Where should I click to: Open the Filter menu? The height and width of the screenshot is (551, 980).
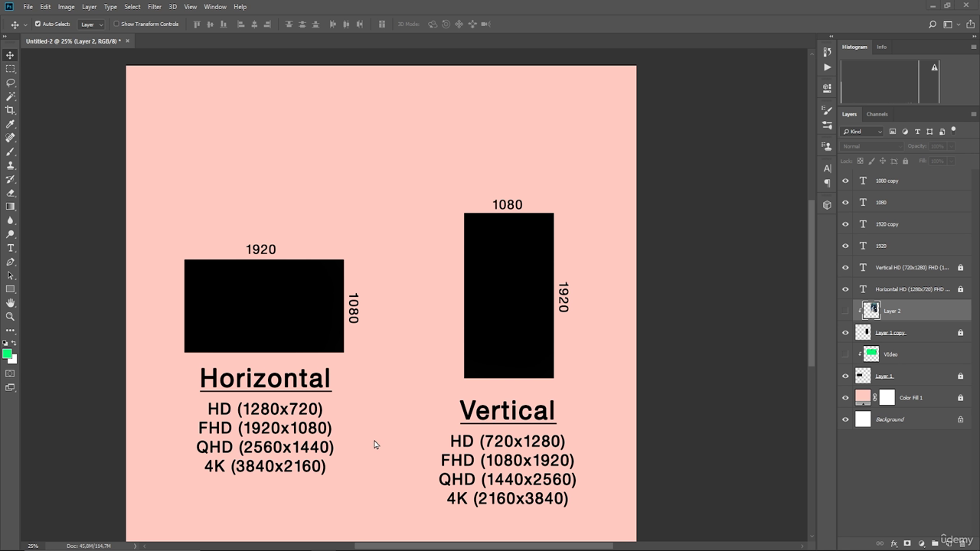[155, 7]
